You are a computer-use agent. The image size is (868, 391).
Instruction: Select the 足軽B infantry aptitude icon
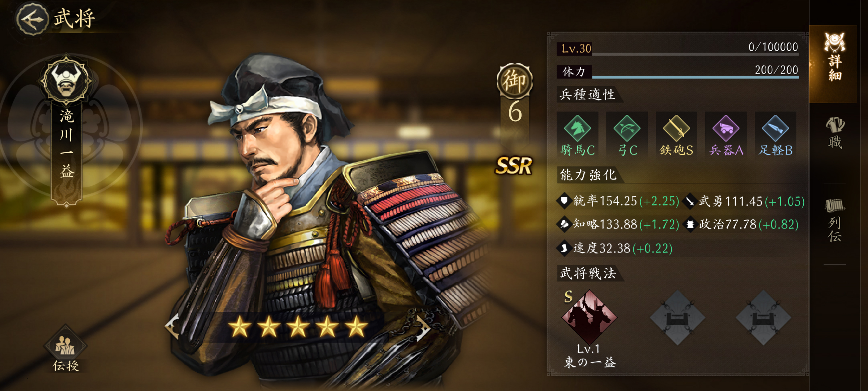(775, 135)
